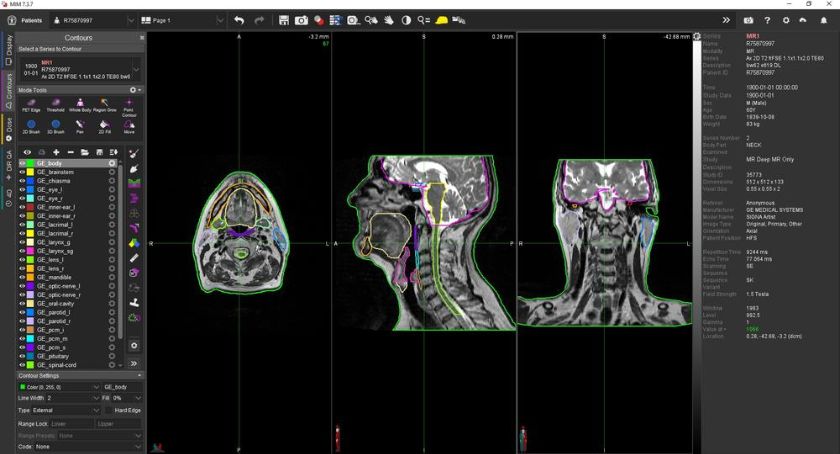The width and height of the screenshot is (840, 454).
Task: Choose the Pen contour tool
Action: pyautogui.click(x=80, y=126)
